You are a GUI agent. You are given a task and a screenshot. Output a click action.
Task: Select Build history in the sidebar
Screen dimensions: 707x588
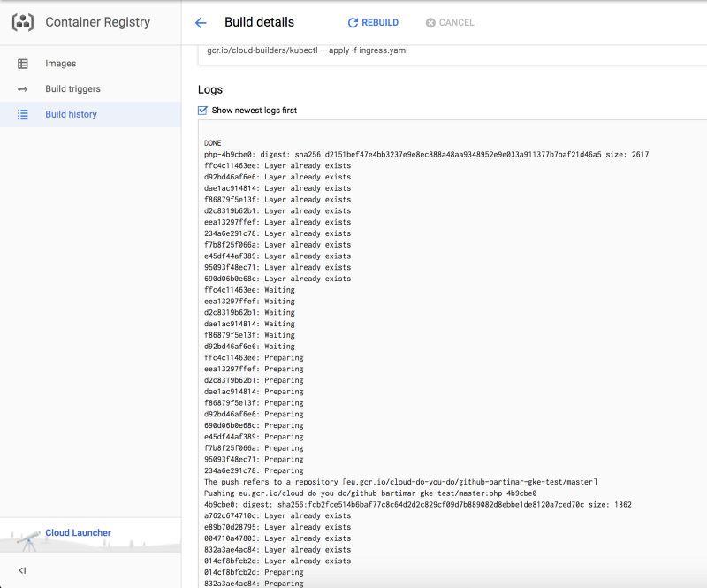coord(91,114)
